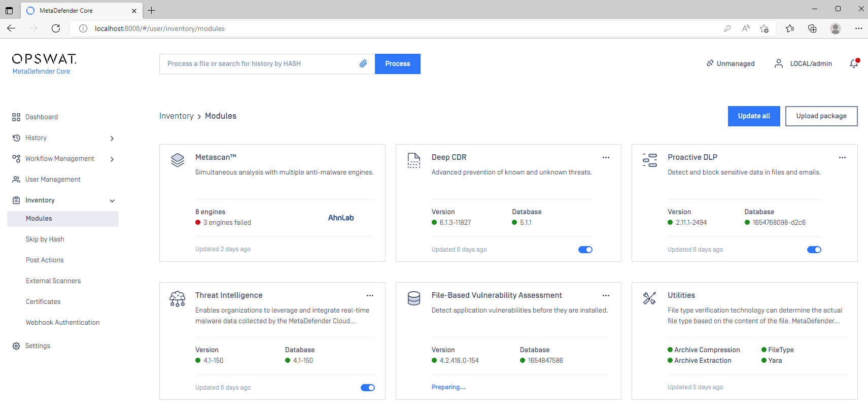Screen dimensions: 868x411
Task: Click the History clock icon
Action: coord(16,138)
